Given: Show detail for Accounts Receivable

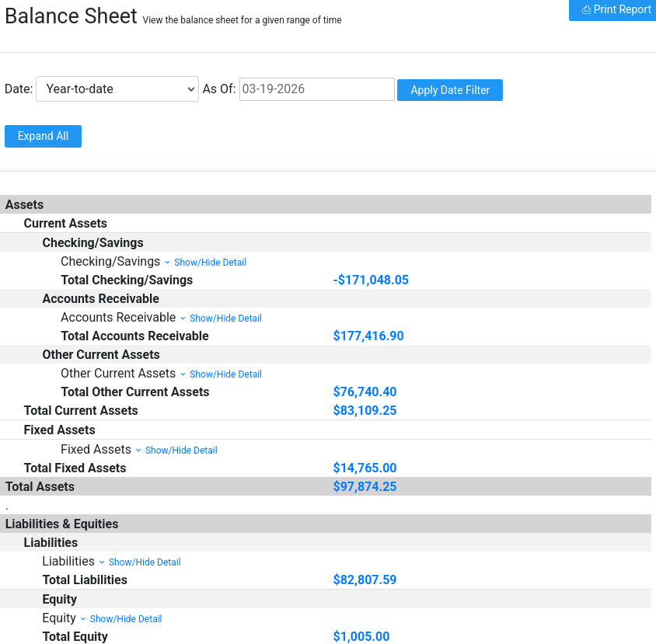Looking at the screenshot, I should [225, 318].
